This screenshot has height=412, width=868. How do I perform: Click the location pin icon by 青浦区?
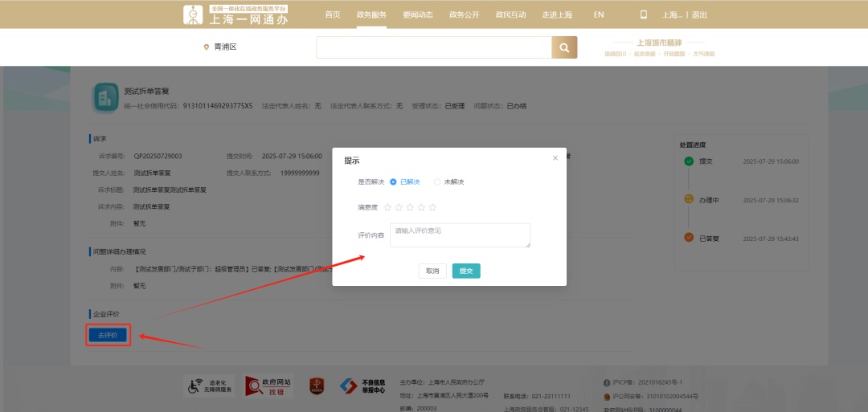click(x=207, y=47)
